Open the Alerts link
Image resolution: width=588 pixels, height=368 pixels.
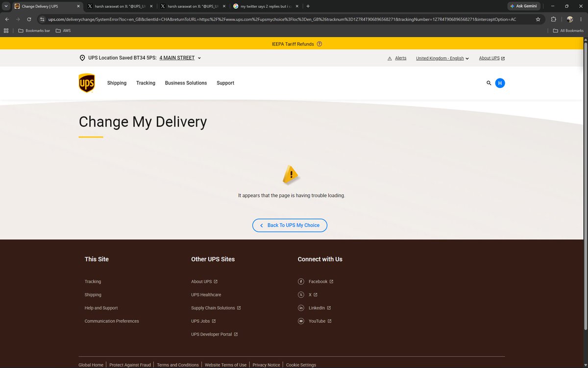point(400,58)
